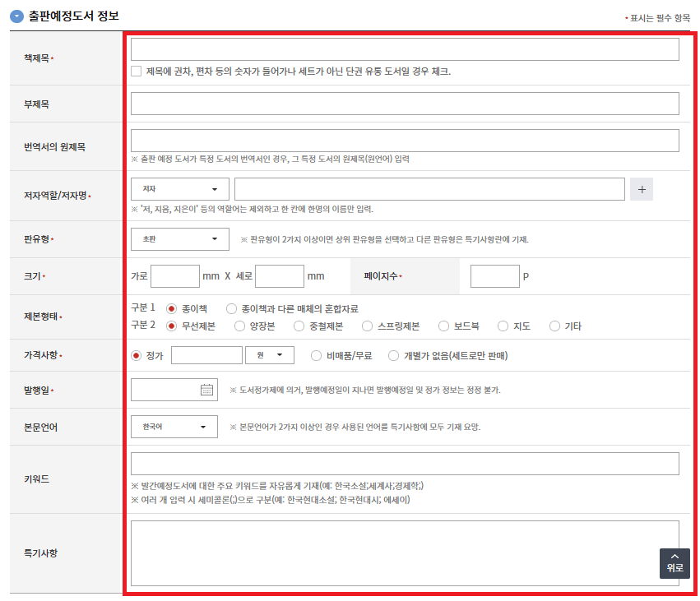Image resolution: width=700 pixels, height=601 pixels.
Task: Check the 단권 유통 도서 checkbox
Action: pyautogui.click(x=137, y=72)
